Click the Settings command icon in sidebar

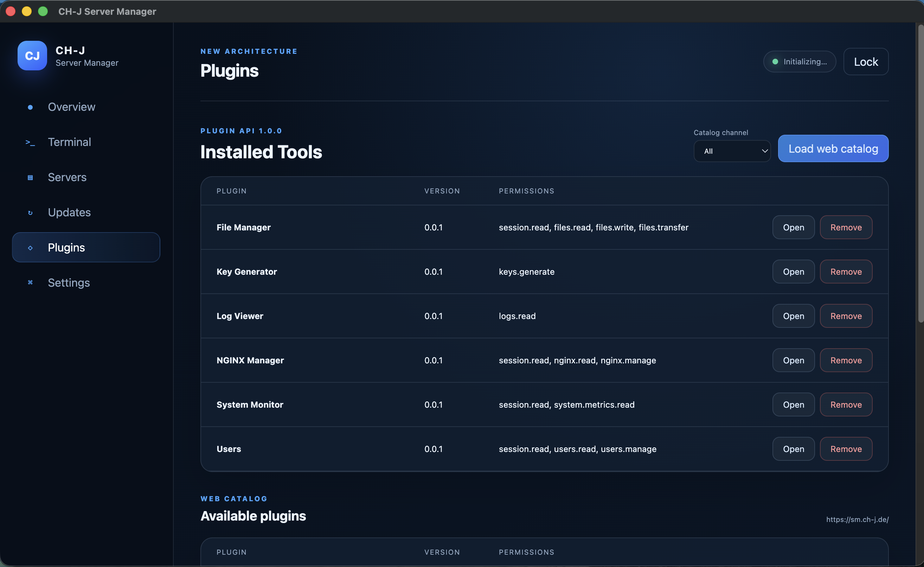pyautogui.click(x=30, y=282)
